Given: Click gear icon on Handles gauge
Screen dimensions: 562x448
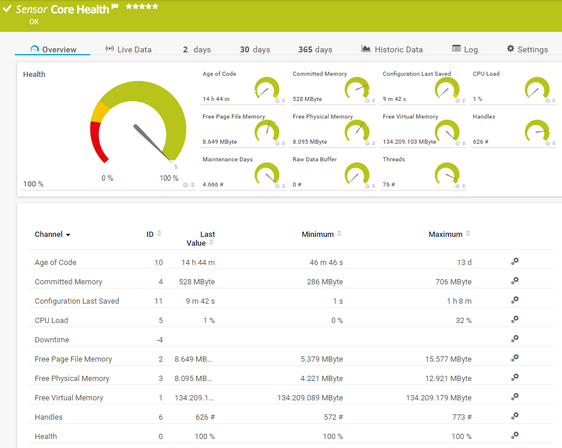Looking at the screenshot, I should tap(547, 143).
